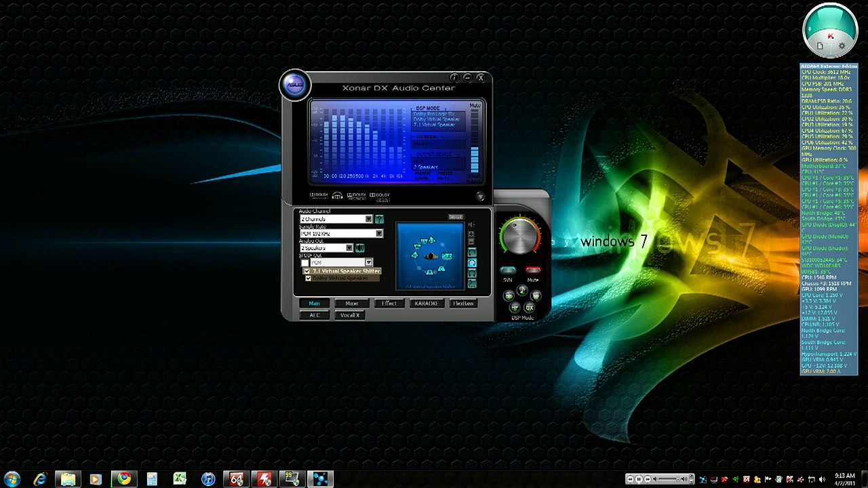Switch to the Effect tab
Image resolution: width=868 pixels, height=488 pixels.
click(x=389, y=304)
